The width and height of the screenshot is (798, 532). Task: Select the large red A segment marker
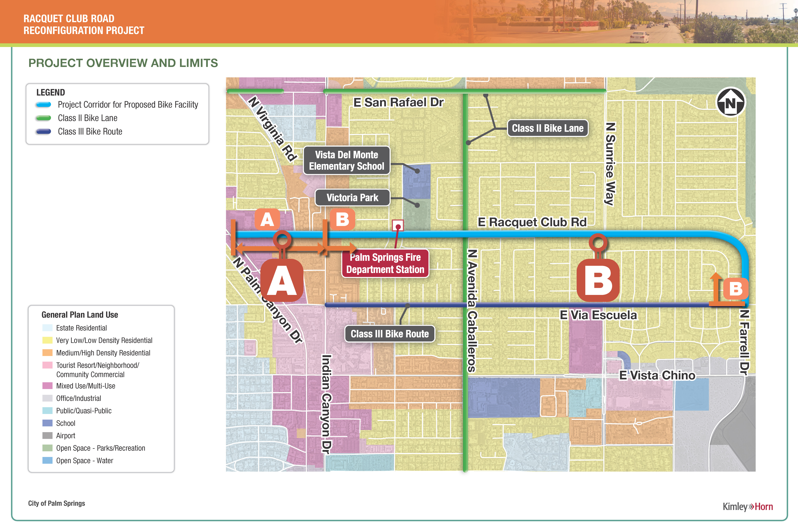tap(282, 280)
